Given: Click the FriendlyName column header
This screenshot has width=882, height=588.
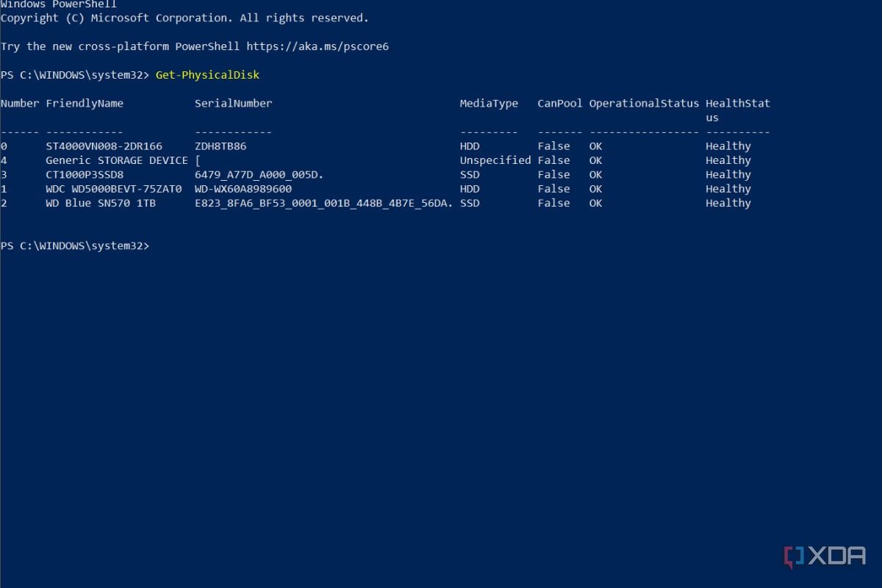Looking at the screenshot, I should tap(85, 104).
